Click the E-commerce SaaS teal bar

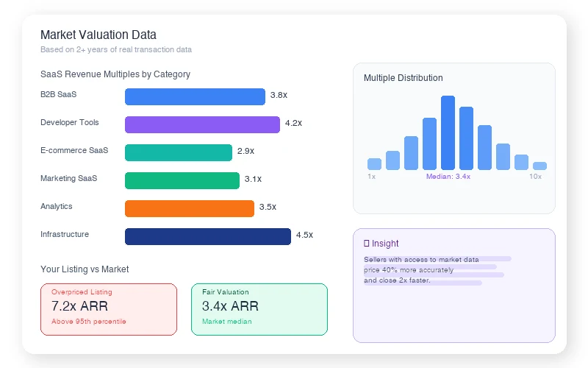pos(179,152)
